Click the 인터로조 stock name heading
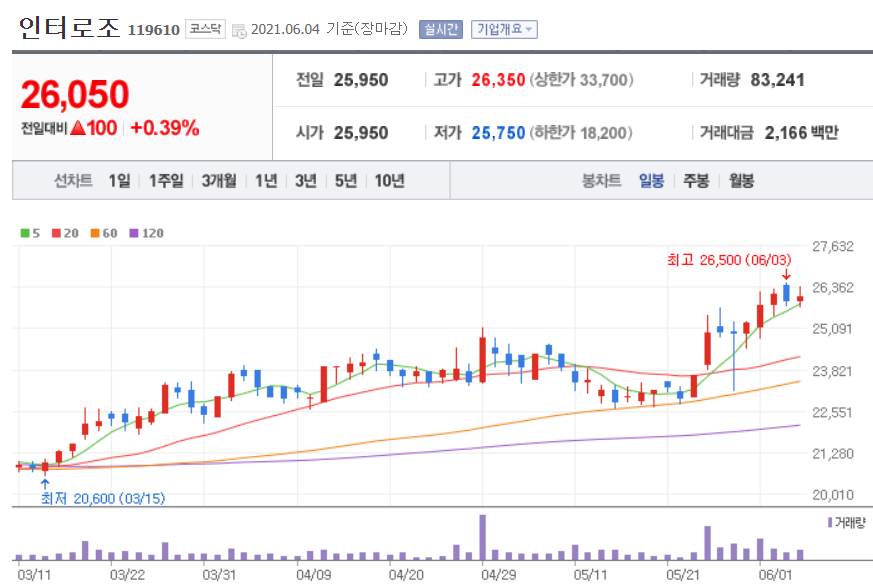873x588 pixels. (x=69, y=28)
